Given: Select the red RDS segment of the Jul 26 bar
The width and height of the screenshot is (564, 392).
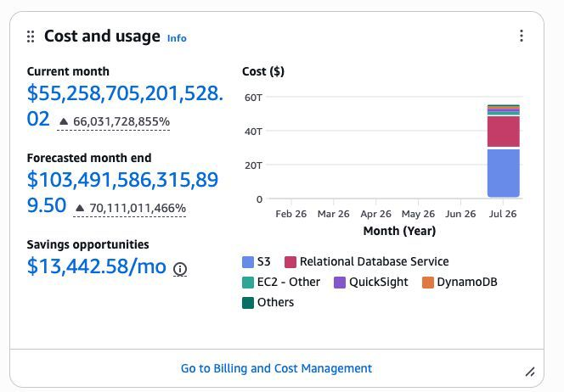Looking at the screenshot, I should click(x=503, y=132).
